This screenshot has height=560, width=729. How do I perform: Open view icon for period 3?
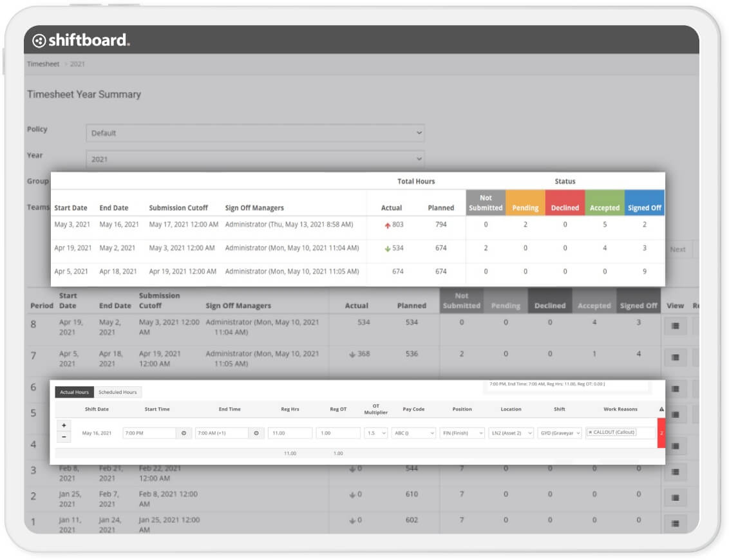pos(676,472)
